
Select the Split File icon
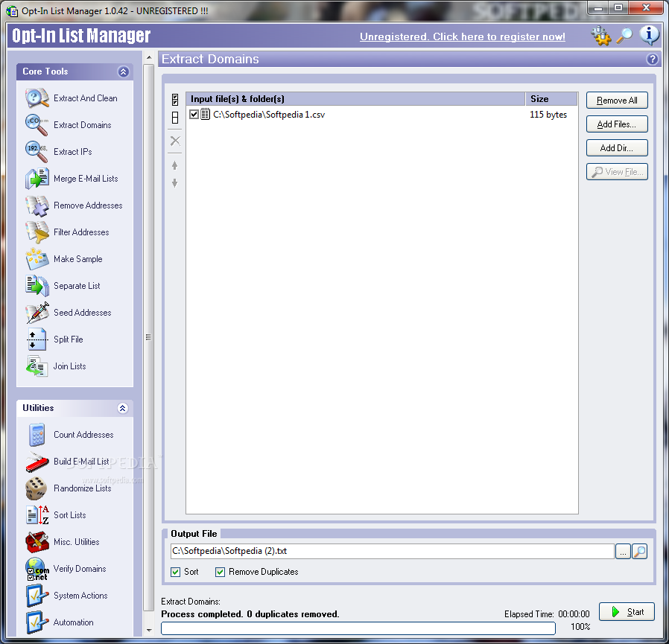pyautogui.click(x=37, y=339)
